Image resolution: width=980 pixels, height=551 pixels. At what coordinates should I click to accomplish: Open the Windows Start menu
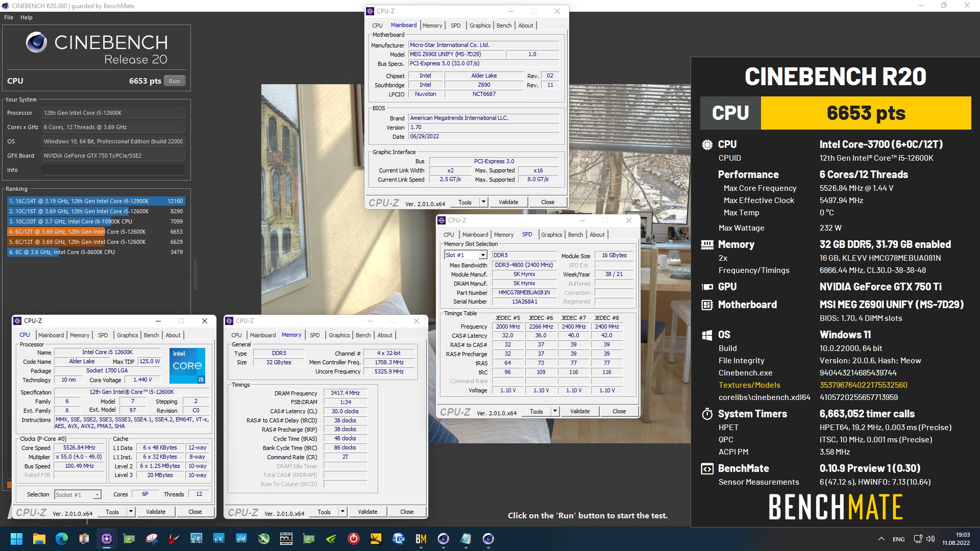tap(16, 539)
